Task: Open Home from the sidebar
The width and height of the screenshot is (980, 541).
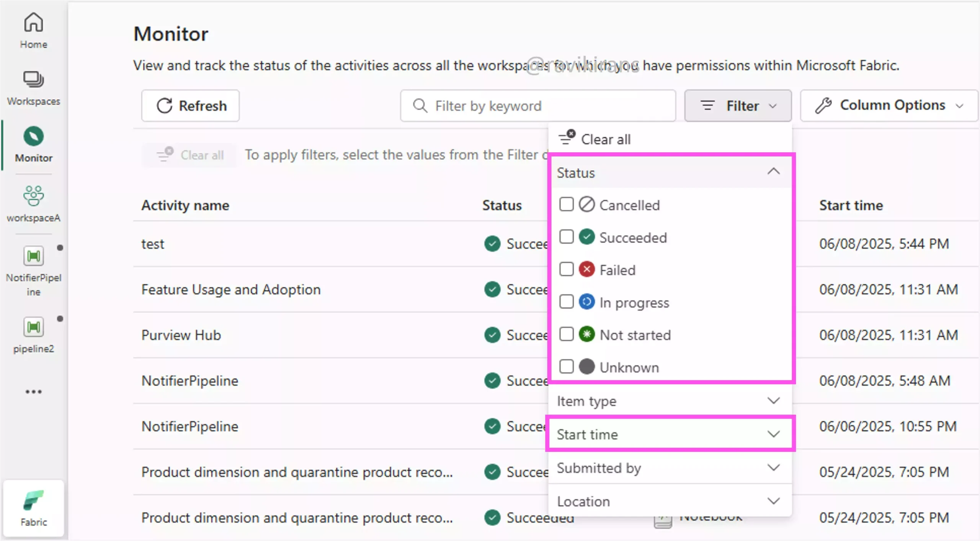Action: coord(34,31)
